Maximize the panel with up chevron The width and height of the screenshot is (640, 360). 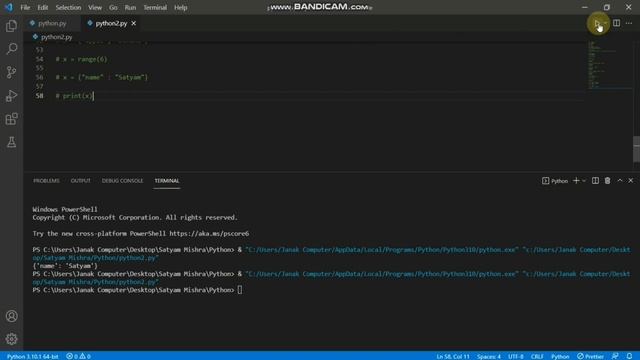[620, 180]
